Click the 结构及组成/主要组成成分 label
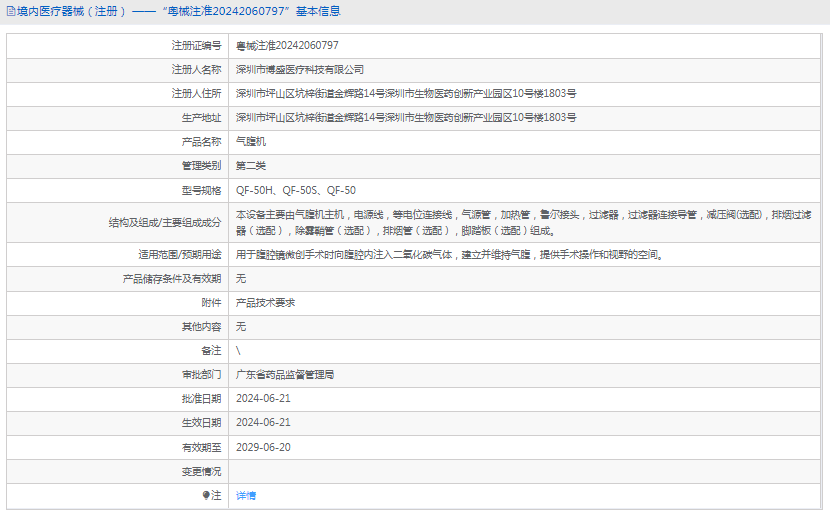 (165, 223)
